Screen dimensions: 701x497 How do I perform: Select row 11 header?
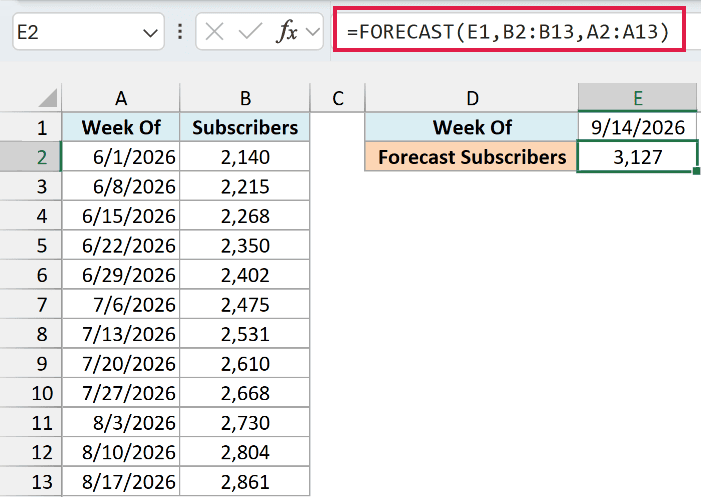coord(30,422)
